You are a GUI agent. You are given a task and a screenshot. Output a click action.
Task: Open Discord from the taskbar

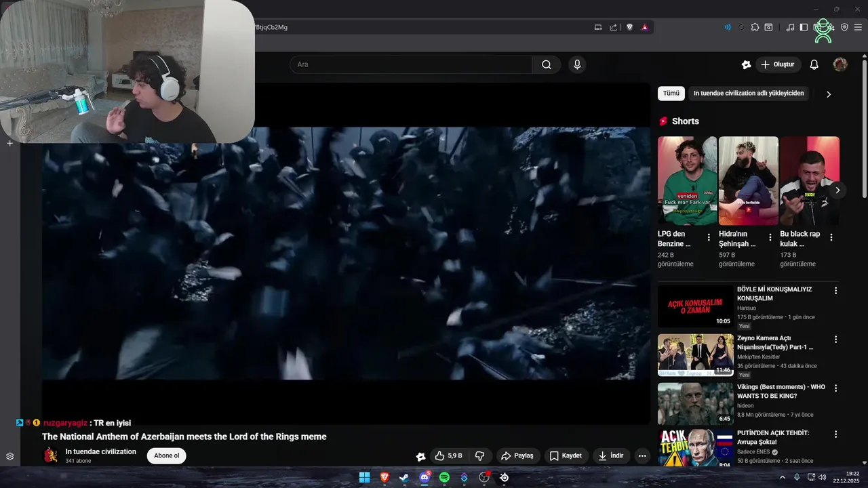(x=425, y=477)
